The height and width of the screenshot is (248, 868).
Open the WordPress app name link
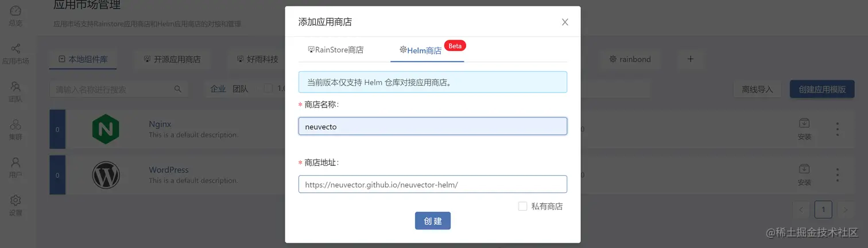(x=169, y=170)
